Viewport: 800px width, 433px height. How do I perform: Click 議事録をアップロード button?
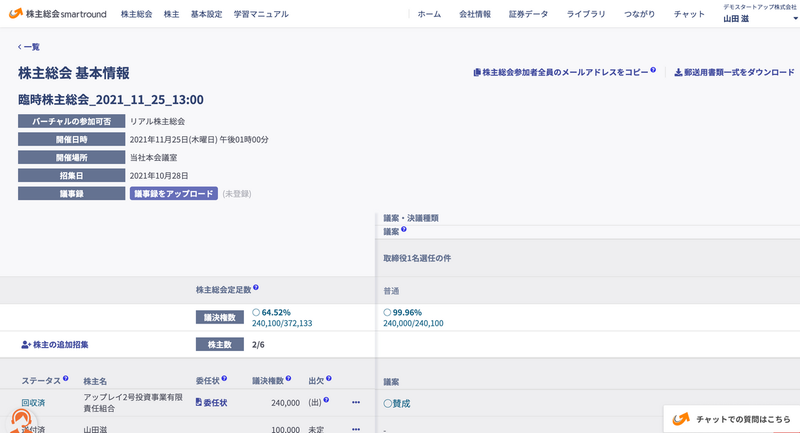174,192
